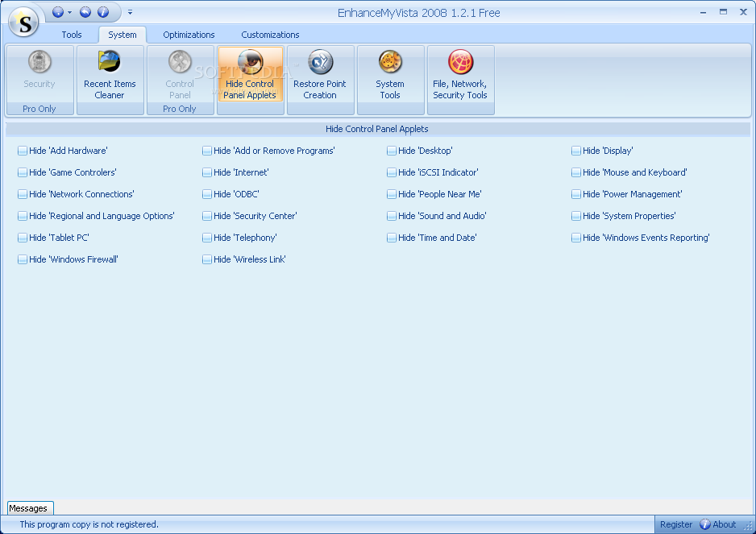Click the window resize grip in the corner
This screenshot has width=756, height=534.
(x=748, y=527)
